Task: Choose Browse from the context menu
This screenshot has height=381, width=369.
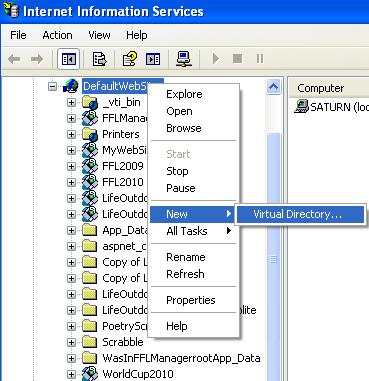Action: pos(193,128)
